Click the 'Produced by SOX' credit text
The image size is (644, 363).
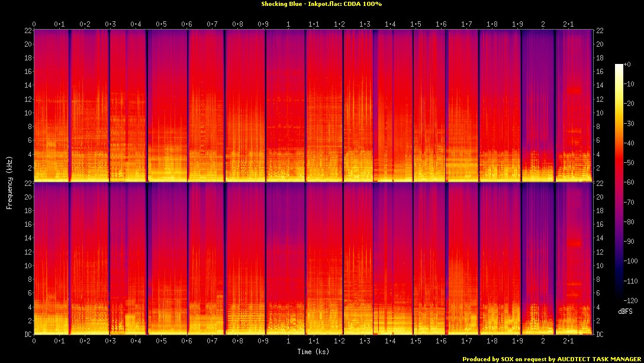(488, 359)
